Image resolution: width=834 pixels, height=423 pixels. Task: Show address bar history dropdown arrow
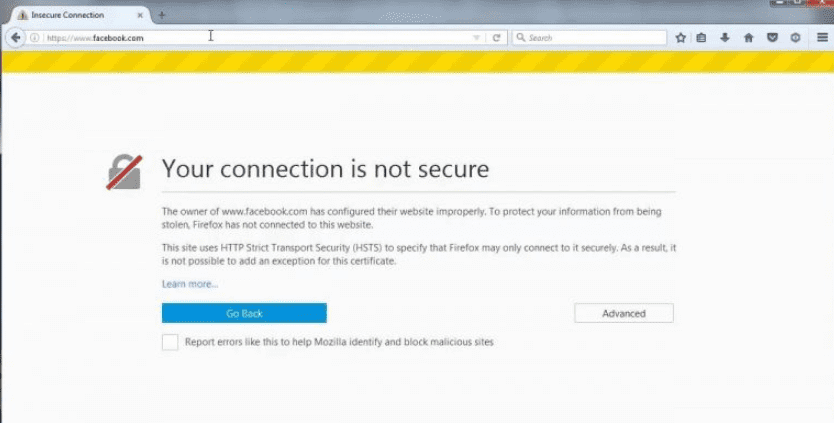click(x=476, y=38)
